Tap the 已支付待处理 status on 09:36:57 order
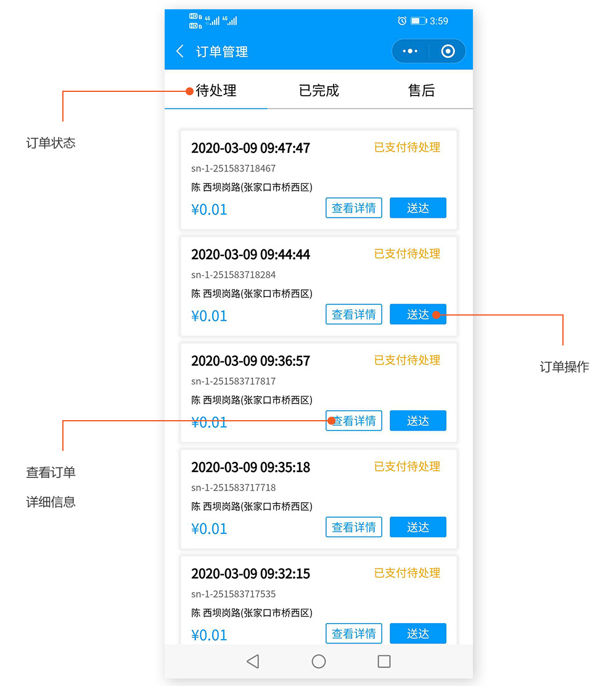The height and width of the screenshot is (686, 616). [x=407, y=360]
